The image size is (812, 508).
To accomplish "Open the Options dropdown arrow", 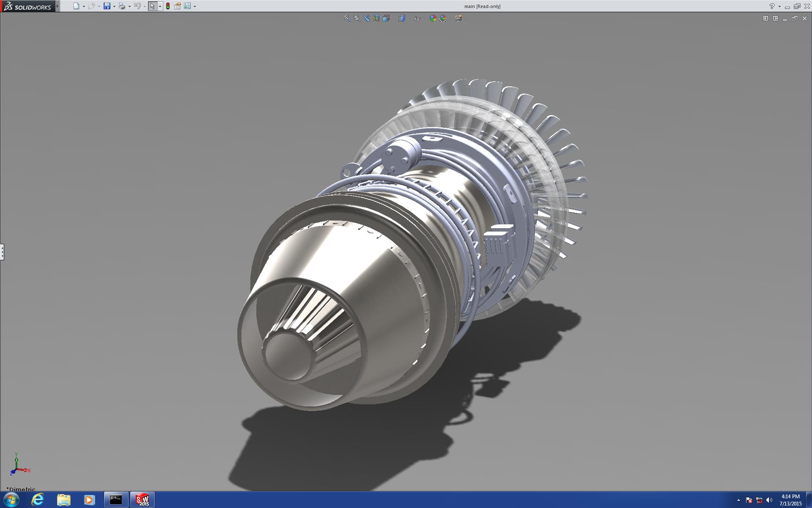I will tap(195, 6).
